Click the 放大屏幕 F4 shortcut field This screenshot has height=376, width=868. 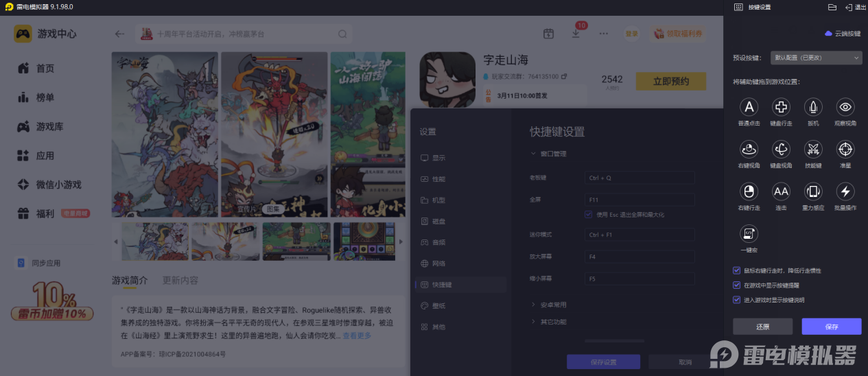[640, 257]
